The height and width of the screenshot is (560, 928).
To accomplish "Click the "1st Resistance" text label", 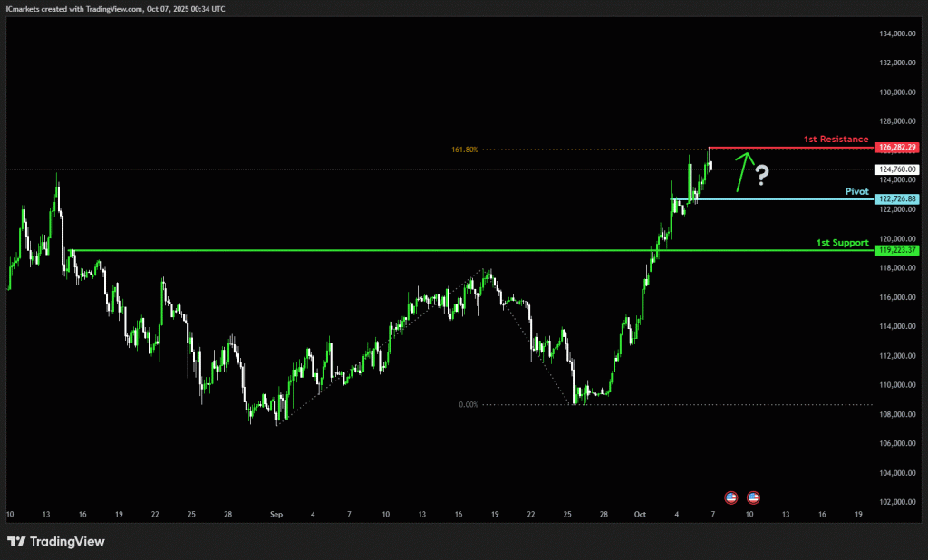I will (836, 139).
